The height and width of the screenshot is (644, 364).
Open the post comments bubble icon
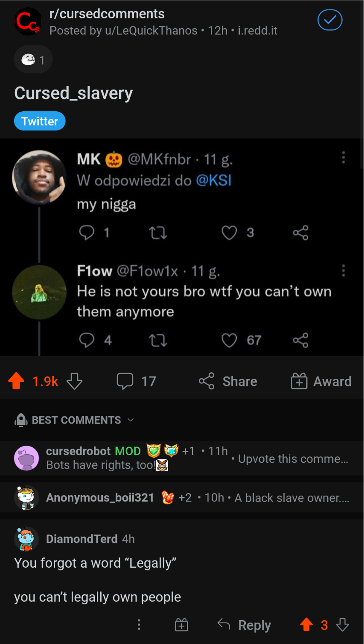[x=125, y=381]
